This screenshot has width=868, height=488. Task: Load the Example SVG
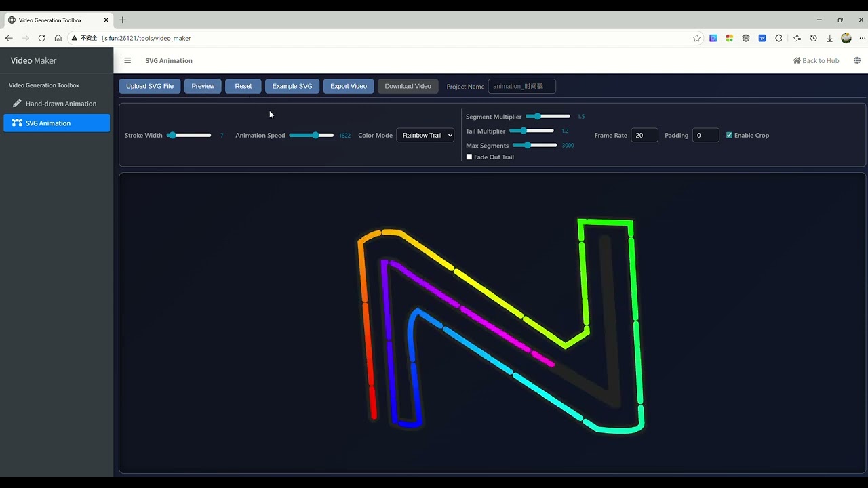click(292, 86)
